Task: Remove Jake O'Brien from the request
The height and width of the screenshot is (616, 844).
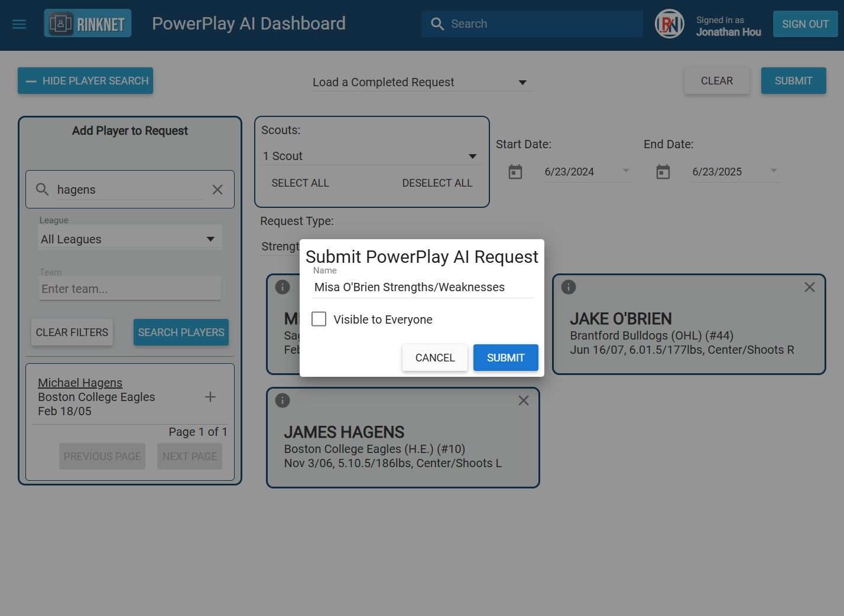Action: 810,287
